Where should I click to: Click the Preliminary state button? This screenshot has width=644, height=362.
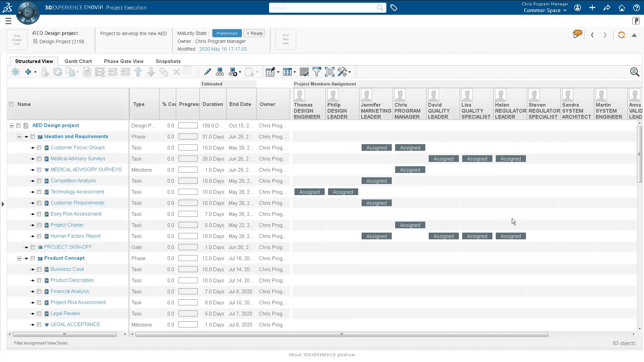pos(227,34)
